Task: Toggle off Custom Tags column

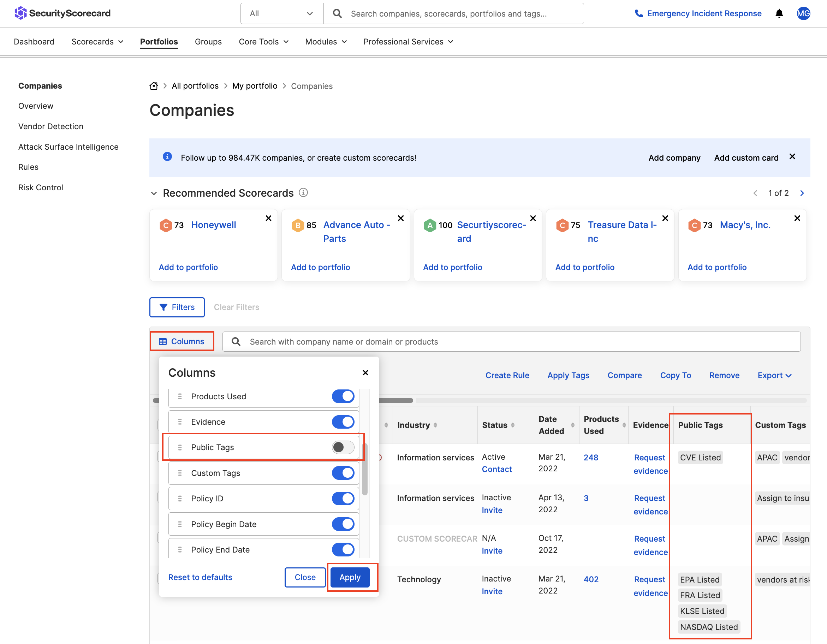Action: [343, 473]
